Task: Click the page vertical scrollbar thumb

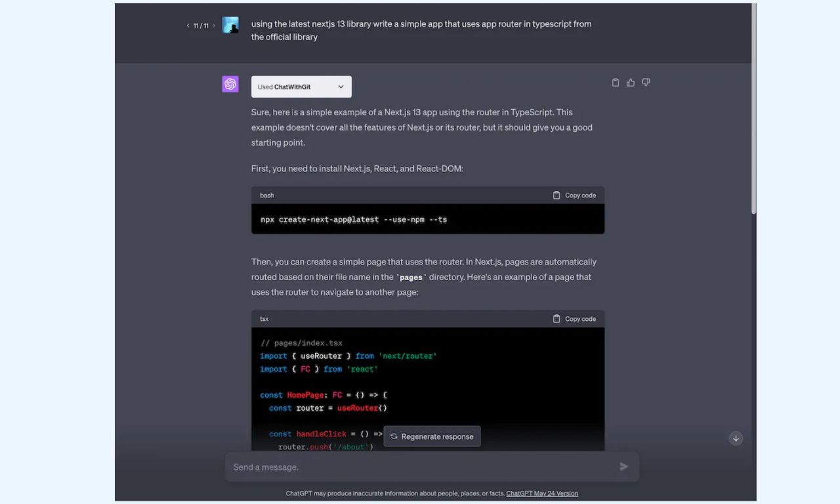Action: click(x=753, y=108)
